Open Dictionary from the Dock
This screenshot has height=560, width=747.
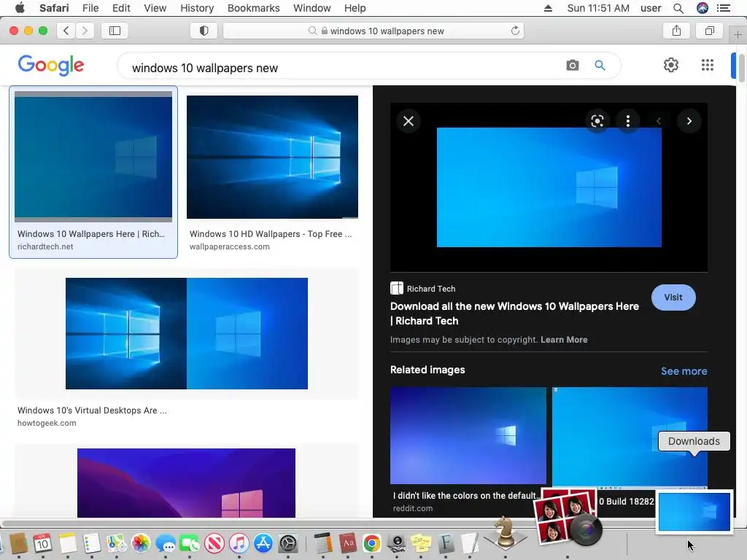(348, 542)
